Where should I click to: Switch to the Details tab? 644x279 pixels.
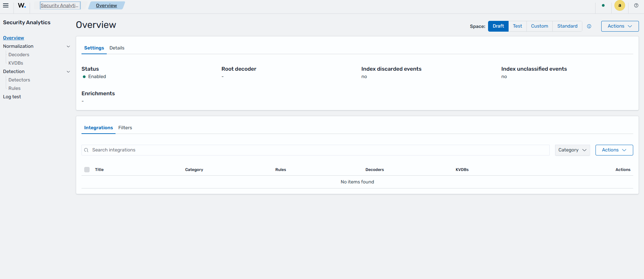point(117,48)
